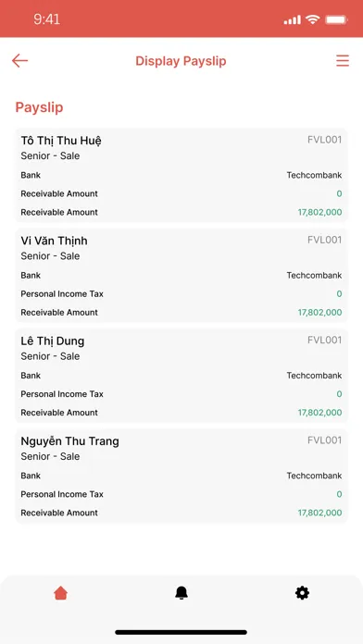Tap 17,802,000 amount for Lê Thị Dung
Image resolution: width=363 pixels, height=644 pixels.
tap(319, 413)
